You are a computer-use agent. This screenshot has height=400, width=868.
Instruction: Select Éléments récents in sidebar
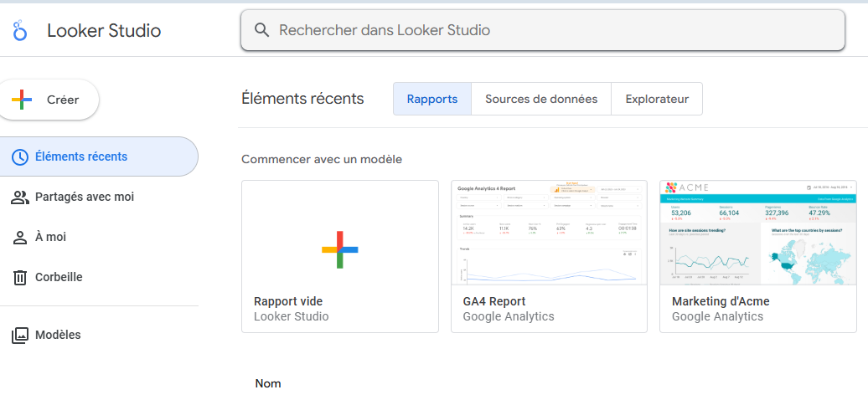click(99, 156)
